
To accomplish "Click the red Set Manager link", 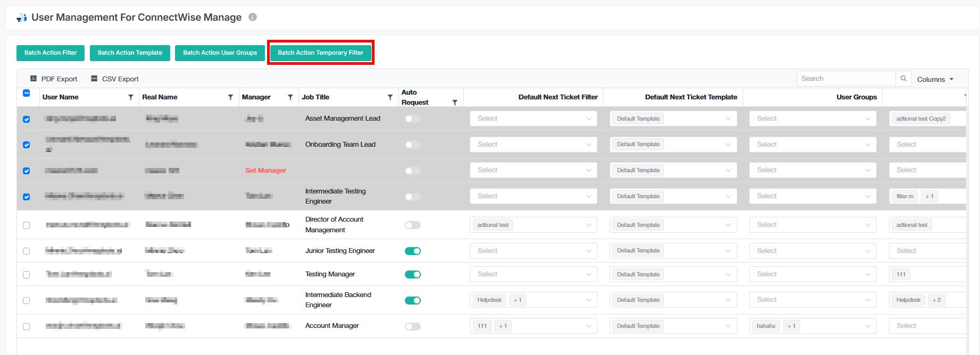I will (x=265, y=171).
